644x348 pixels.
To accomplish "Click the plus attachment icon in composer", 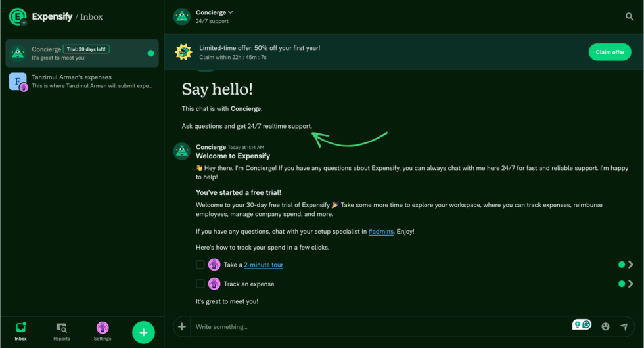I will pyautogui.click(x=182, y=326).
